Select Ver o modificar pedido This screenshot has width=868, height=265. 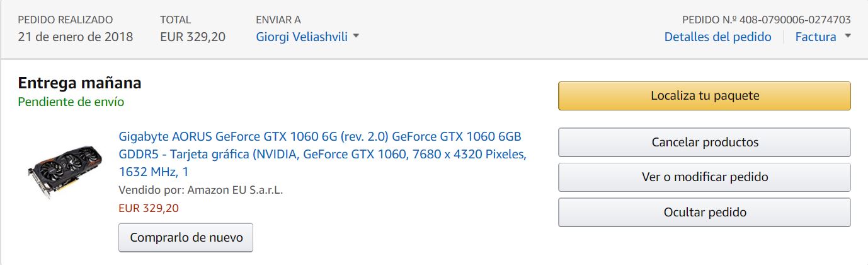click(x=704, y=177)
